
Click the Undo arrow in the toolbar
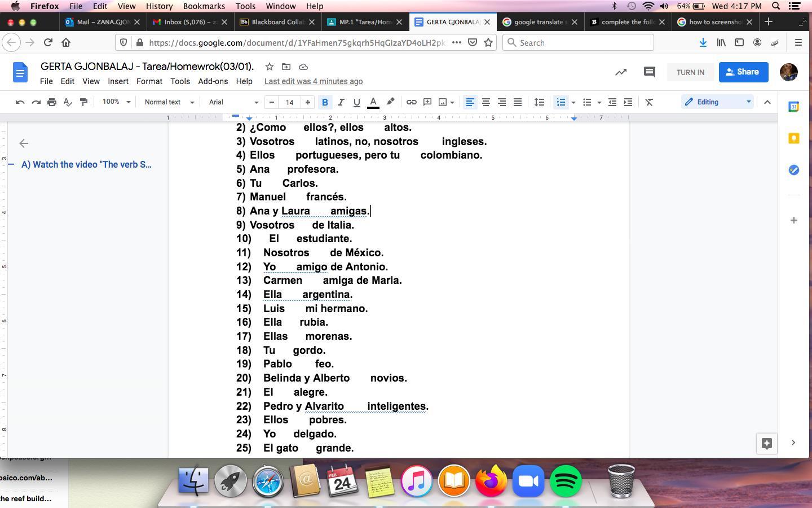click(20, 102)
